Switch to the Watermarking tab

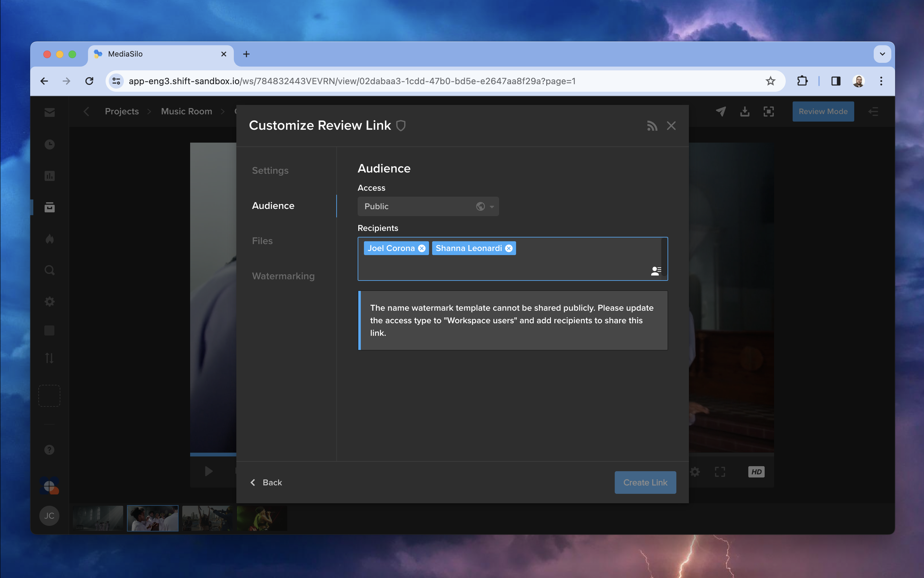tap(283, 276)
